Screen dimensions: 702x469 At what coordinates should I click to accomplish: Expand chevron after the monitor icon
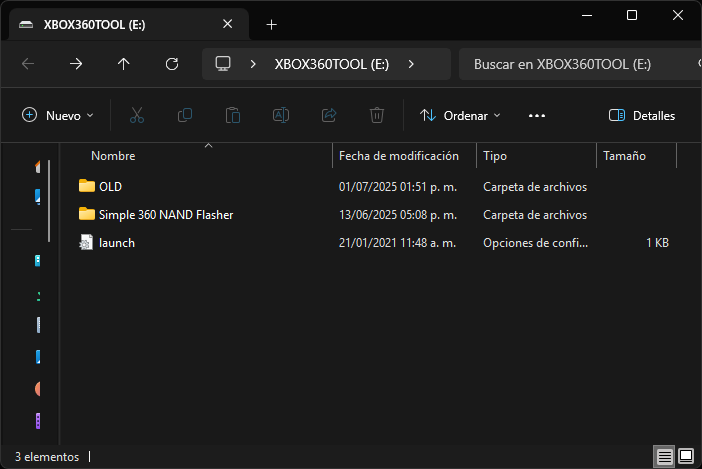click(253, 64)
